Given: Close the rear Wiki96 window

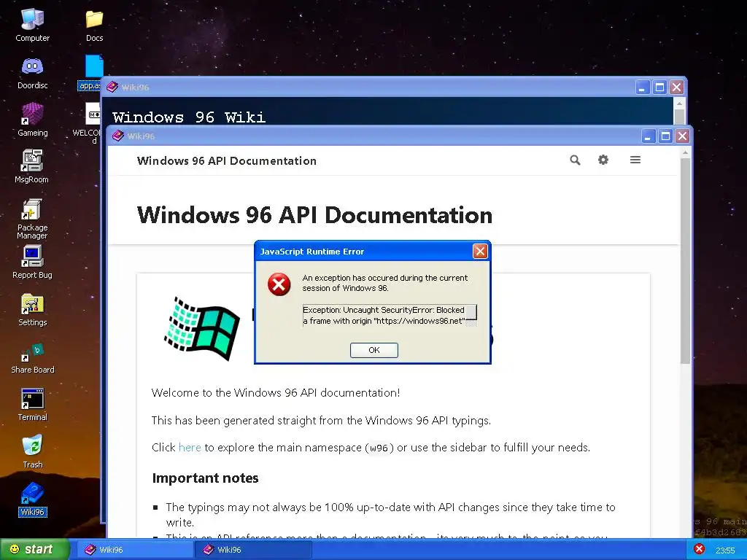Looking at the screenshot, I should click(x=676, y=87).
